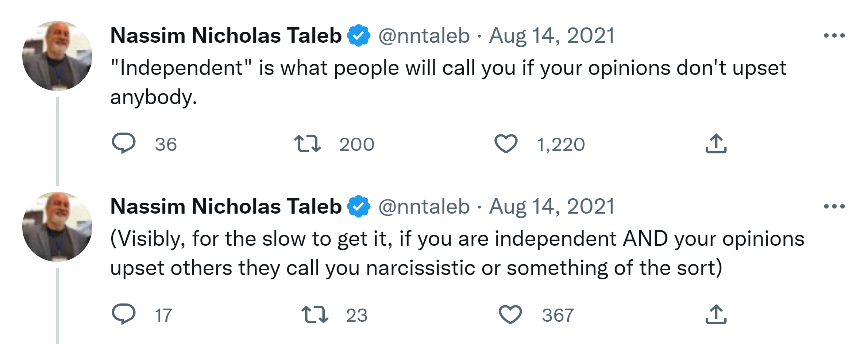
Task: Click the verified badge on first tweet
Action: click(359, 36)
